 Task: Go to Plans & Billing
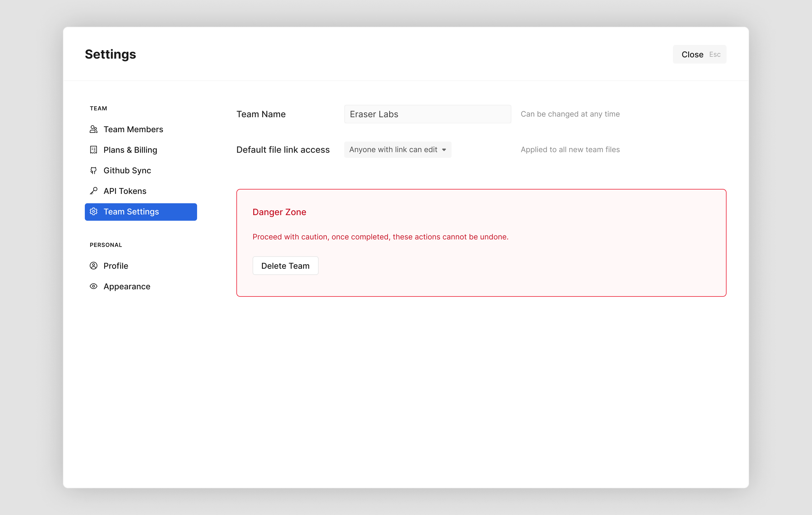coord(130,150)
